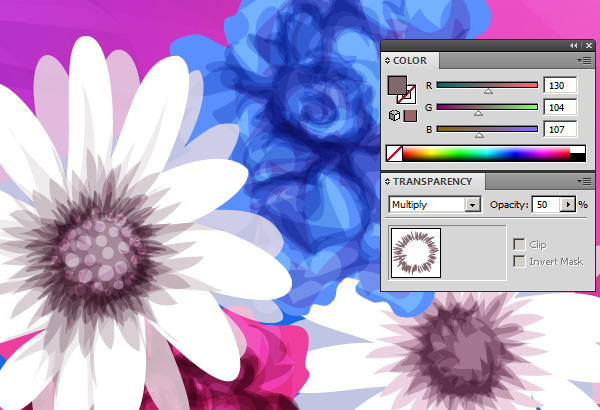Image resolution: width=600 pixels, height=410 pixels.
Task: Enable the Invert Mask checkbox
Action: click(x=518, y=261)
